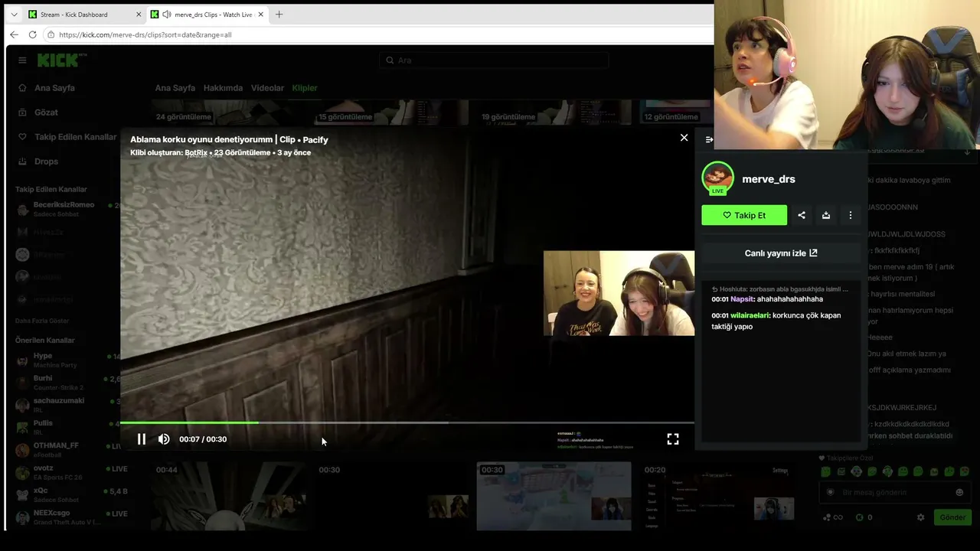Select the Videolar tab
This screenshot has width=980, height=551.
tap(268, 88)
